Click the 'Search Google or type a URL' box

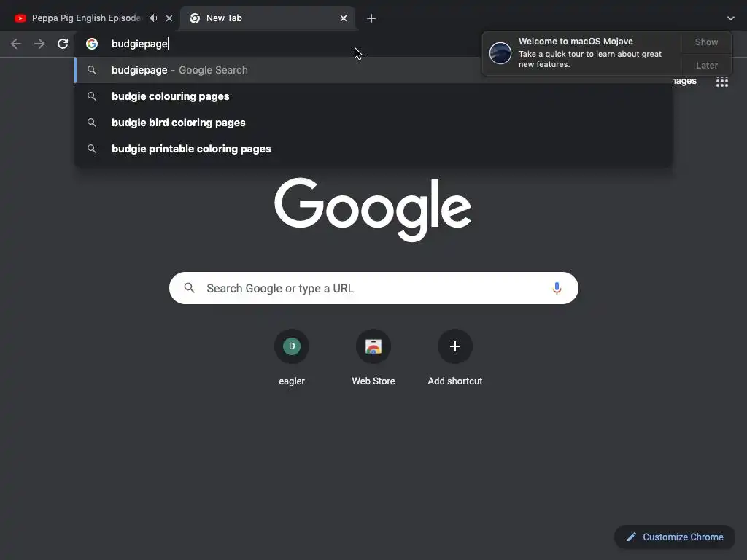[373, 288]
